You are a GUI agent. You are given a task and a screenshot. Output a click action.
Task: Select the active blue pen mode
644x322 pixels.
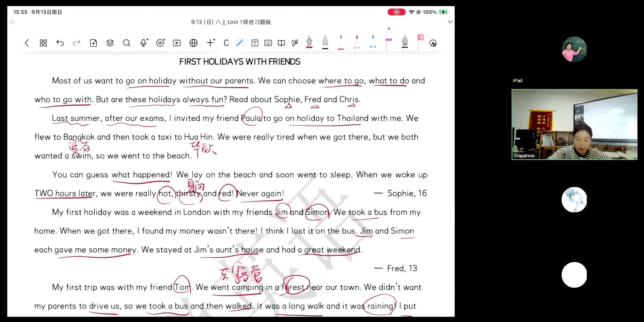point(240,43)
